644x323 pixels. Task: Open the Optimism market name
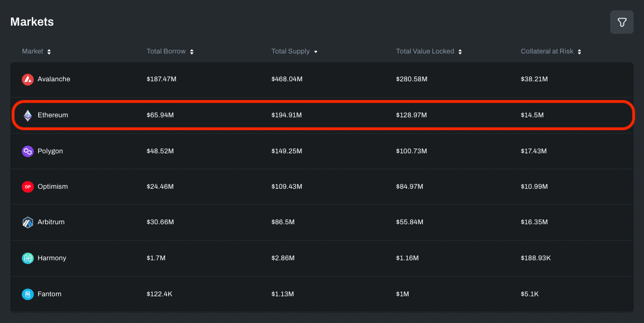[x=52, y=187]
